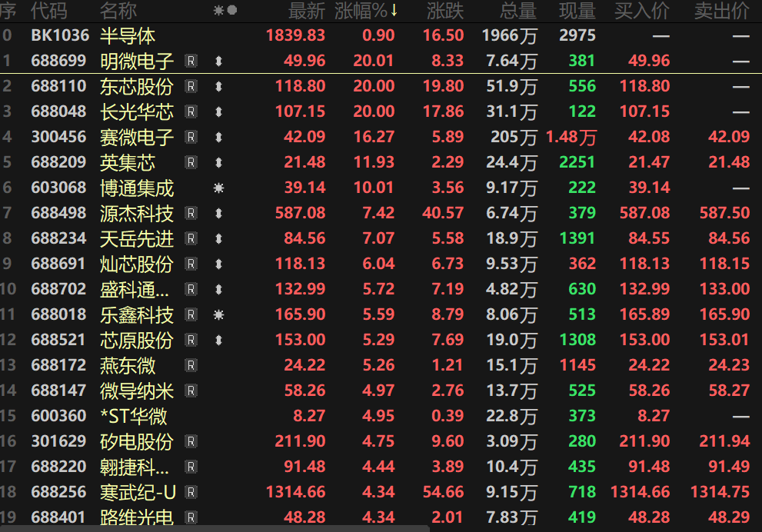Viewport: 762px width, 532px height.
Task: Click the R badge for 源杰科技
Action: pos(191,213)
